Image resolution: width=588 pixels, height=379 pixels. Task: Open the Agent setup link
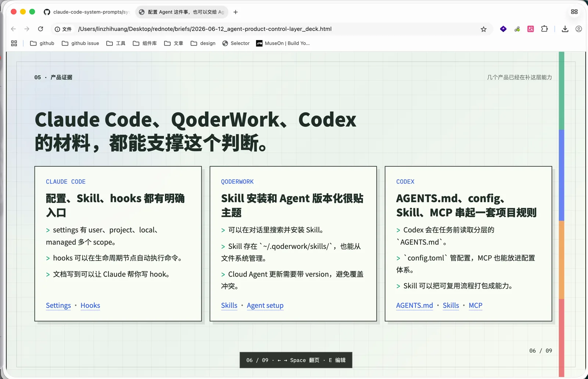[265, 306]
